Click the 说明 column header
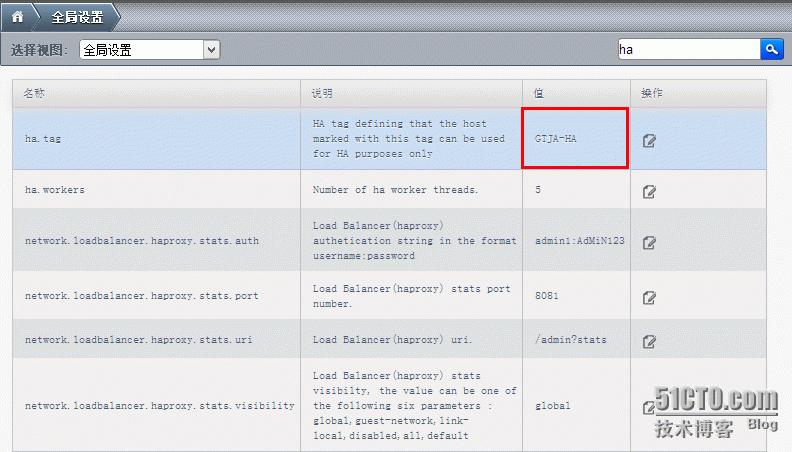Viewport: 792px width, 452px height. click(411, 93)
